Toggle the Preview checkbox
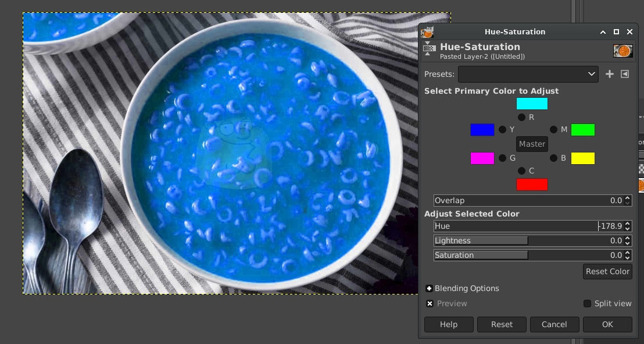644x344 pixels. tap(430, 304)
